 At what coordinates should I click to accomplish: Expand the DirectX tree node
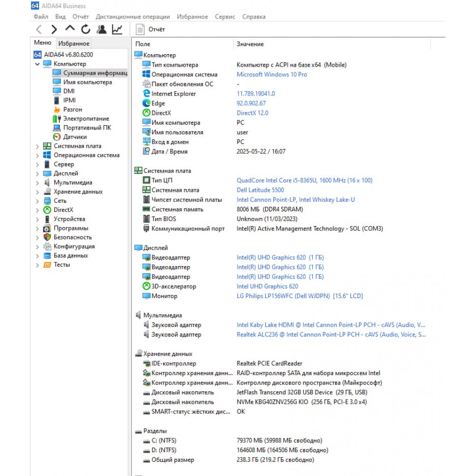pyautogui.click(x=37, y=210)
